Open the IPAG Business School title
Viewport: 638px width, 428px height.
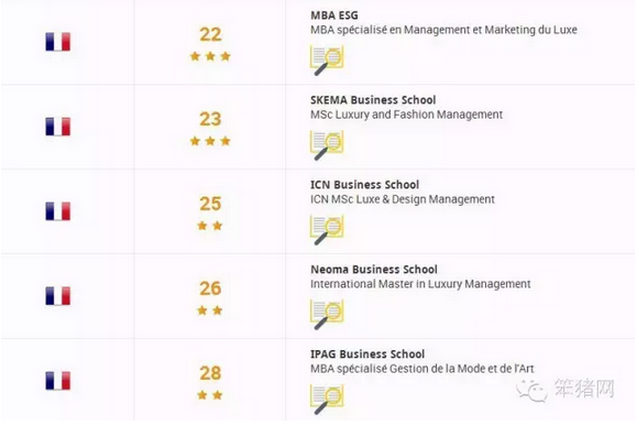tap(367, 354)
